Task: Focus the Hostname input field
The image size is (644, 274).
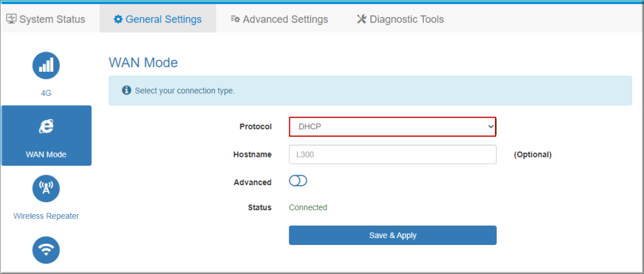Action: [392, 154]
